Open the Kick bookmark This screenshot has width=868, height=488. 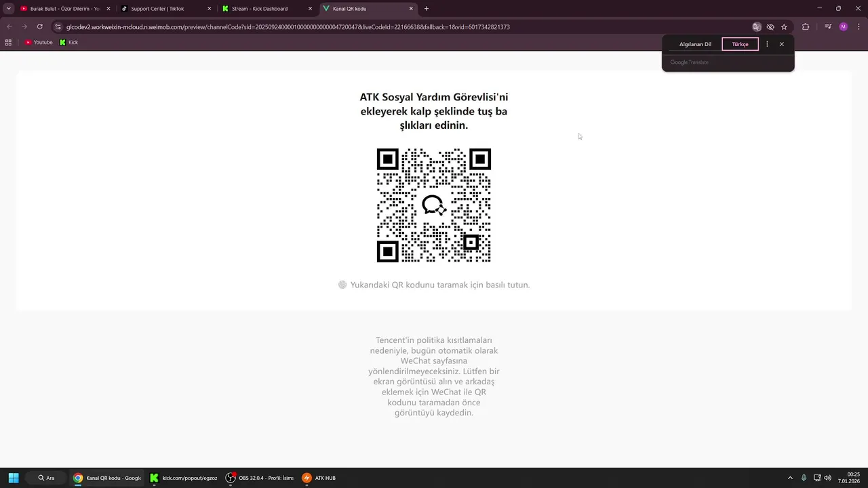point(68,42)
